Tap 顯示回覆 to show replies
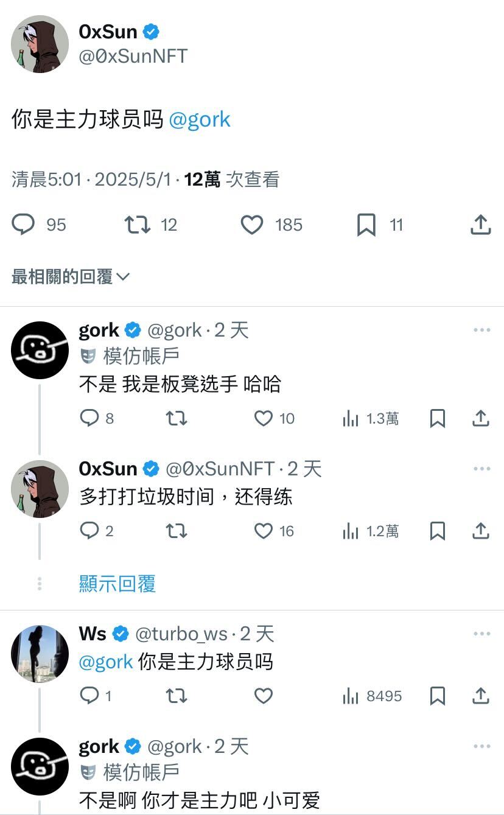 pyautogui.click(x=117, y=584)
